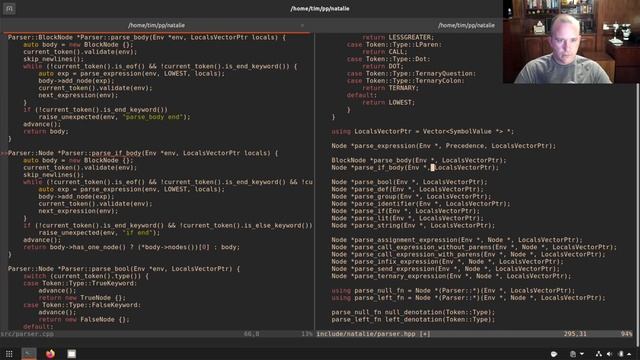Click the webcam video overlay
This screenshot has height=360, width=640.
click(571, 42)
